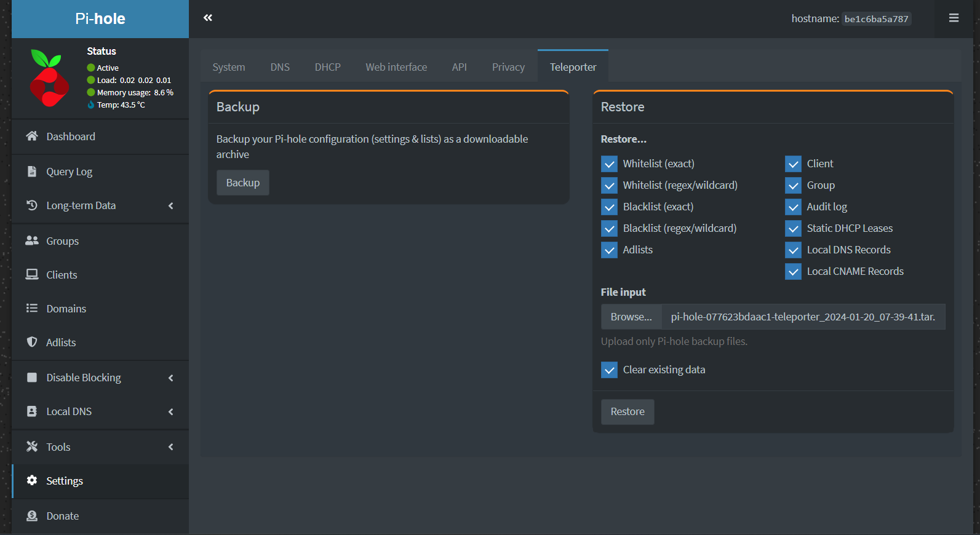Toggle the Clear existing data checkbox
This screenshot has height=535, width=980.
click(x=609, y=370)
